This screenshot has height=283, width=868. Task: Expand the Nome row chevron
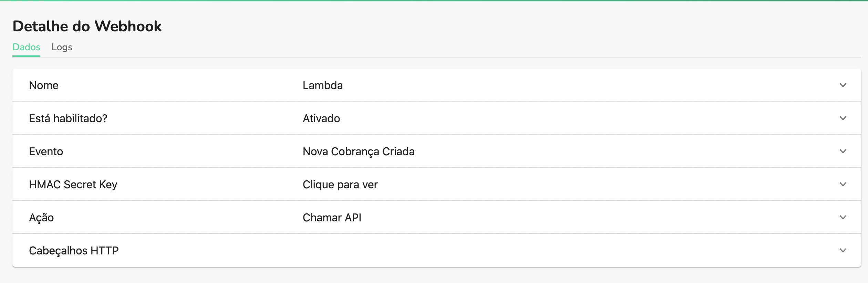point(844,85)
